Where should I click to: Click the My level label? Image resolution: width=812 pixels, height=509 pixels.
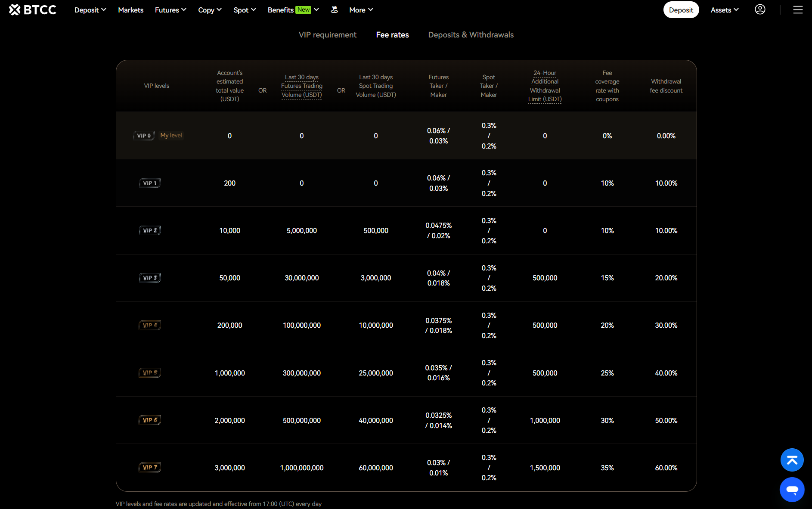coord(171,135)
